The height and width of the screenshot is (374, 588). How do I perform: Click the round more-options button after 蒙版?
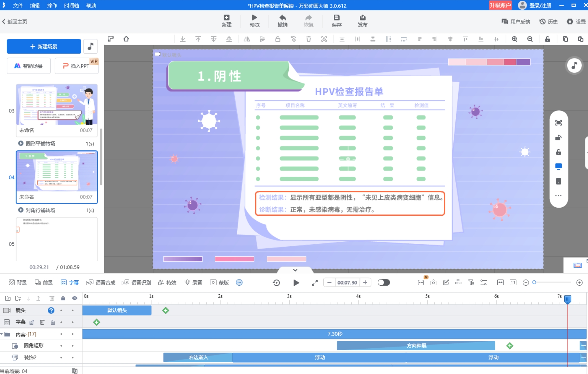coord(239,282)
